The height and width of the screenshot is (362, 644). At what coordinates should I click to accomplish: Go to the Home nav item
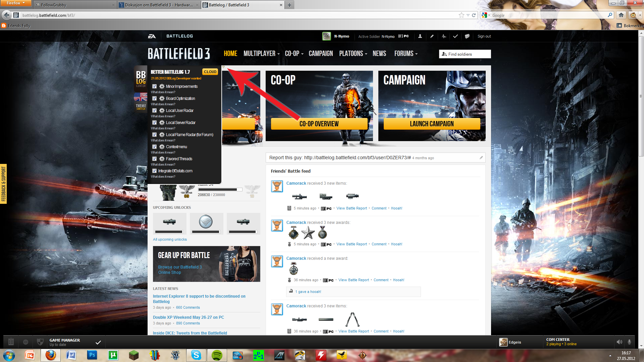230,54
